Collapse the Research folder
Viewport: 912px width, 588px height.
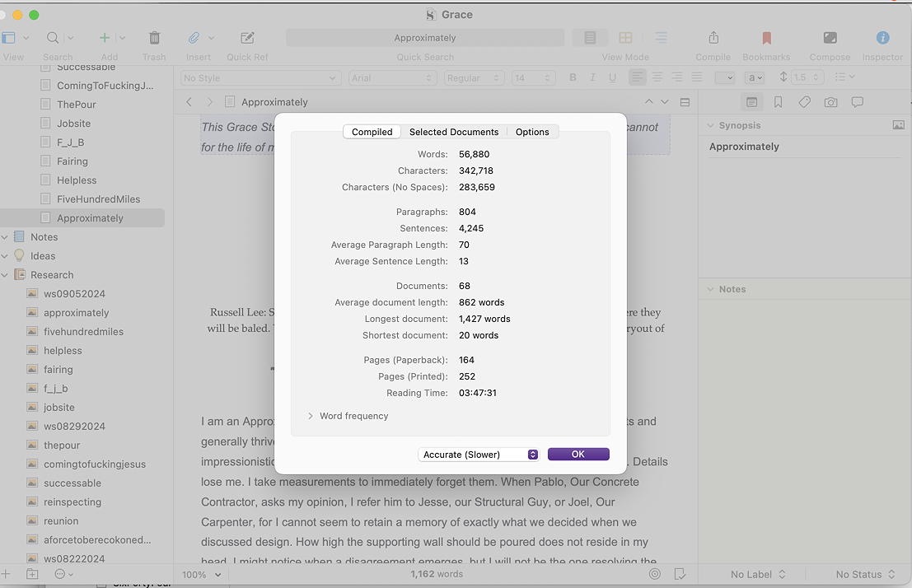click(5, 275)
